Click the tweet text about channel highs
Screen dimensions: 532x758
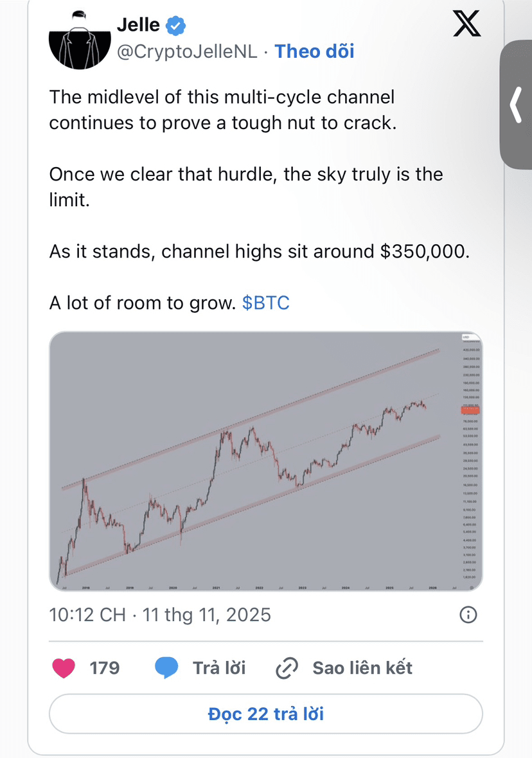pyautogui.click(x=259, y=252)
